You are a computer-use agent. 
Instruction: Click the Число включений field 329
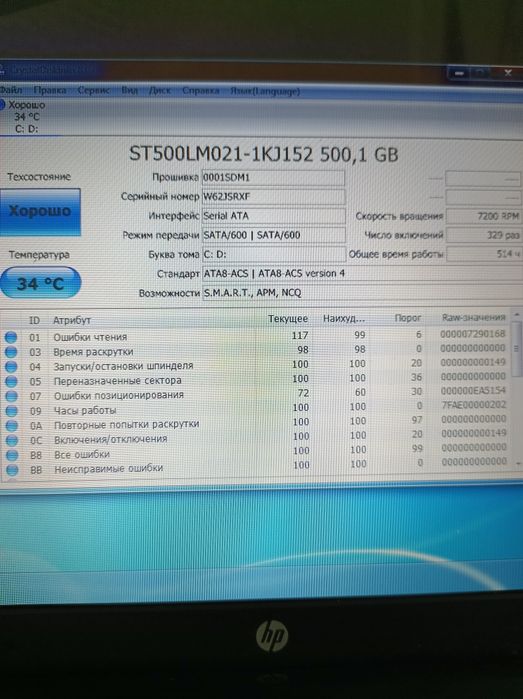(x=484, y=235)
